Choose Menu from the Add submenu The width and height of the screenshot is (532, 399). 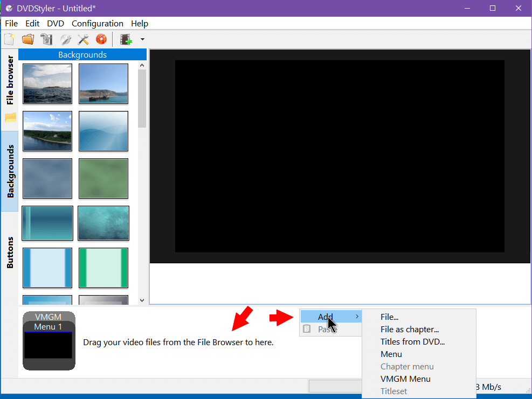coord(419,354)
